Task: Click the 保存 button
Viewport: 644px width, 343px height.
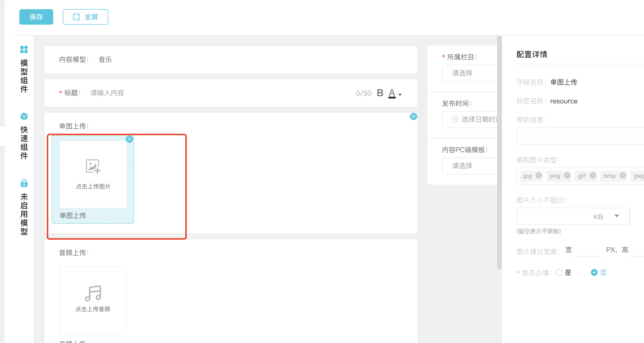Action: point(36,17)
